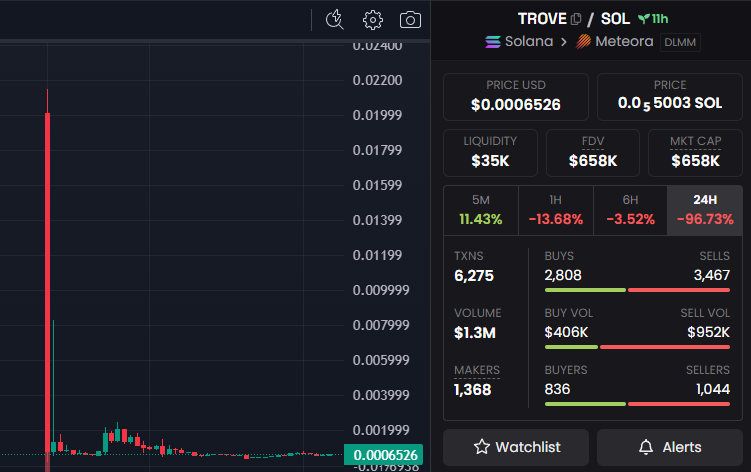This screenshot has width=751, height=472.
Task: Click the FDV label
Action: click(593, 141)
